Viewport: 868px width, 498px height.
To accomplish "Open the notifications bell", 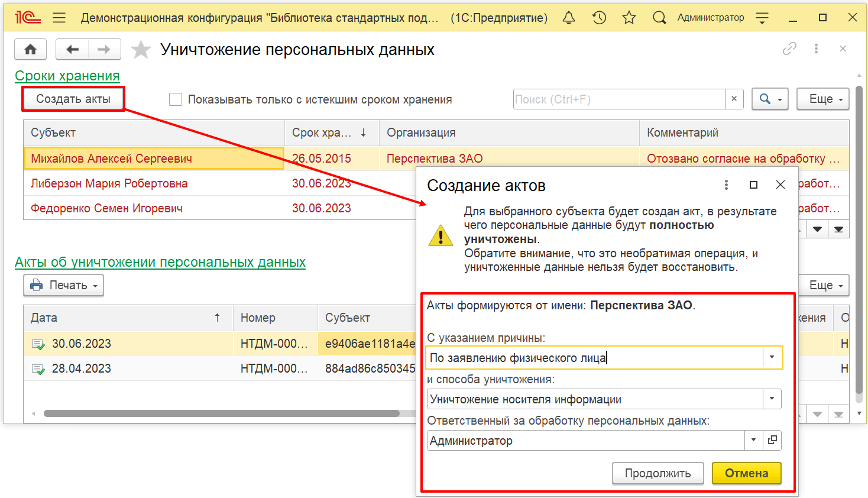I will 568,18.
